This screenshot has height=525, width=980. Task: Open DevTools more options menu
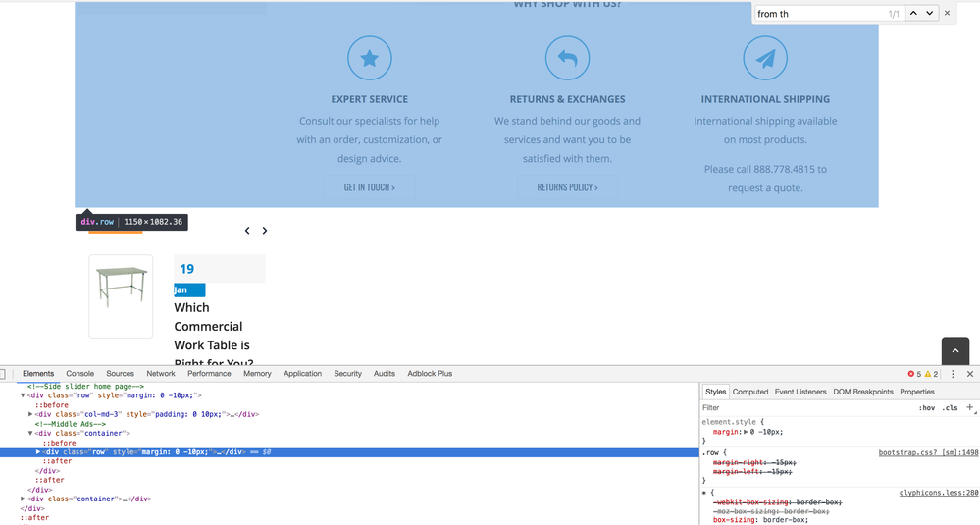tap(953, 374)
